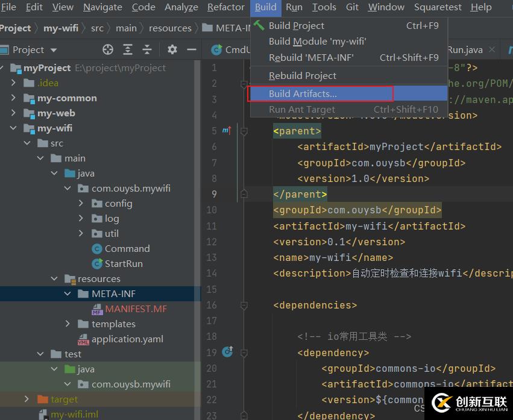Choose Rebuild Project from Build menu

point(303,75)
